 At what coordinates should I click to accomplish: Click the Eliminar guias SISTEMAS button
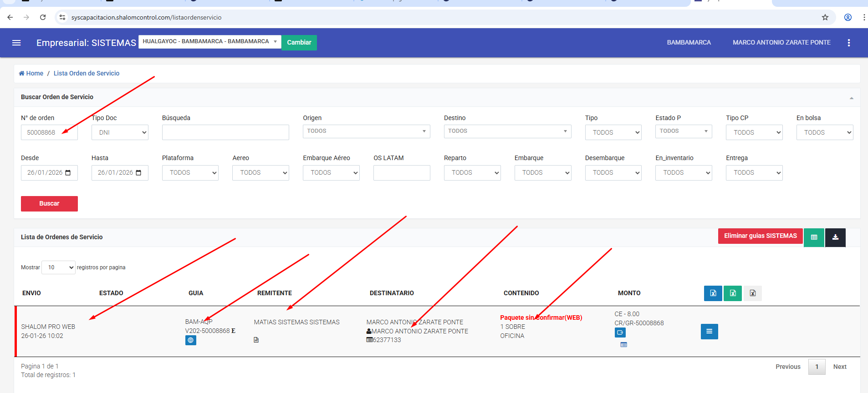pyautogui.click(x=760, y=236)
